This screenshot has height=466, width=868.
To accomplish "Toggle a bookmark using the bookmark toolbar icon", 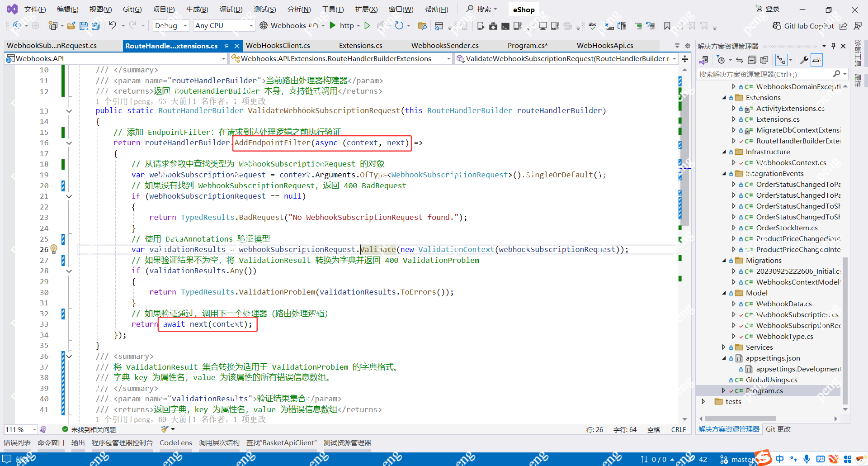I will pyautogui.click(x=667, y=26).
